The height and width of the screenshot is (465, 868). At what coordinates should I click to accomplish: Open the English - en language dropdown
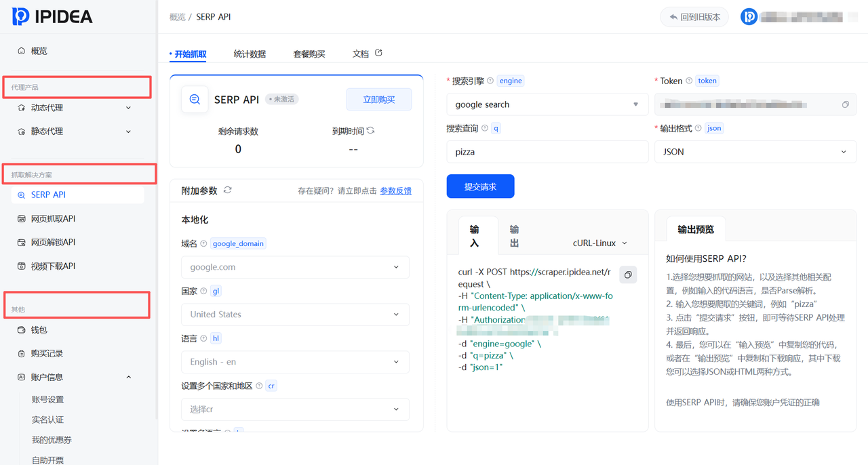coord(295,362)
